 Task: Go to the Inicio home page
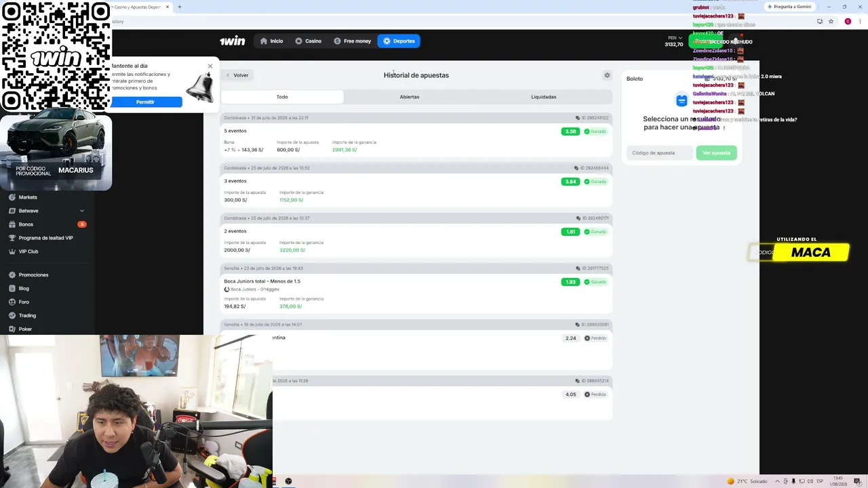pos(271,41)
